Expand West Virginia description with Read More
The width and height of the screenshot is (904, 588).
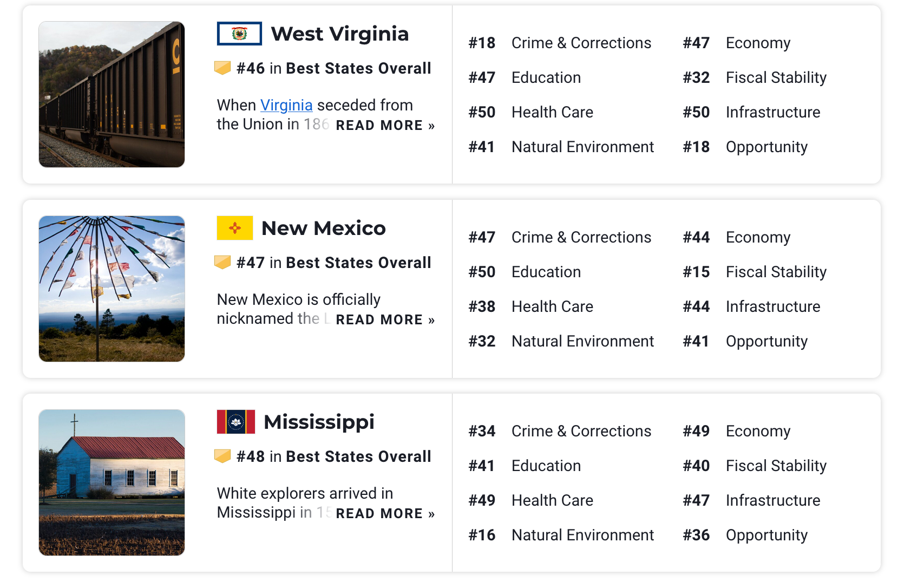tap(385, 126)
